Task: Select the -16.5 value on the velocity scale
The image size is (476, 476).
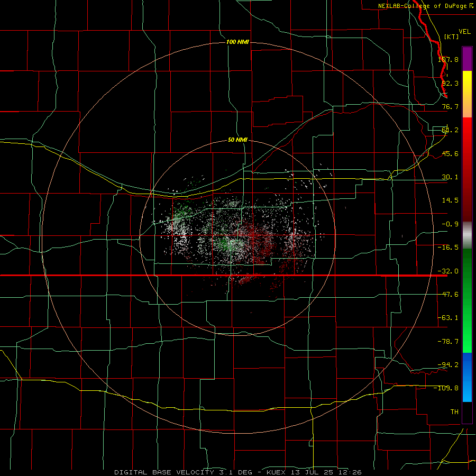Action: click(x=448, y=248)
